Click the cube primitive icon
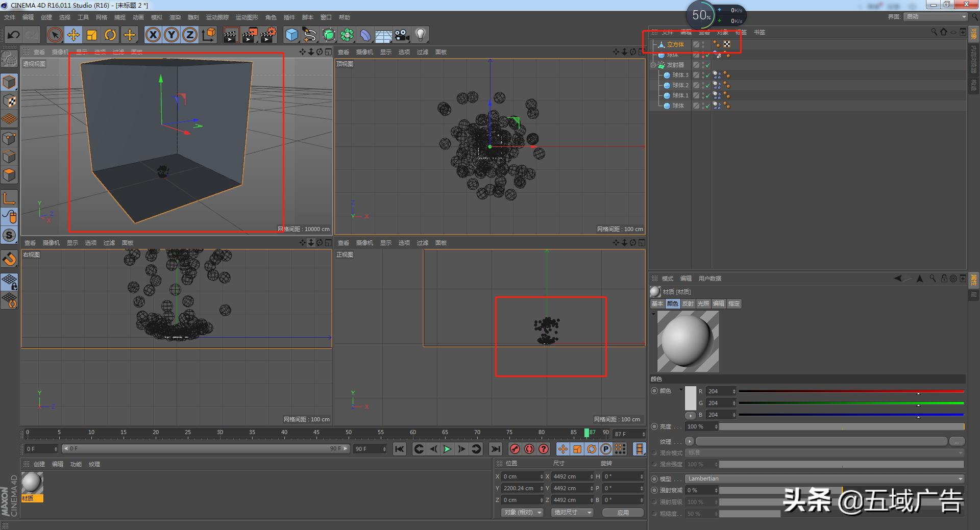 tap(291, 35)
